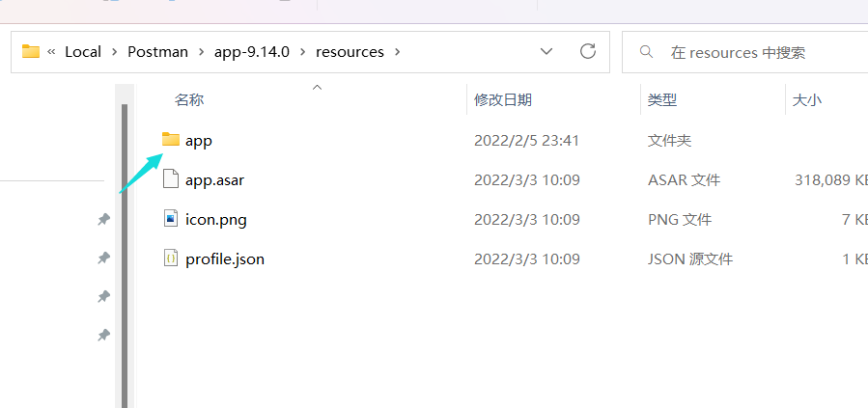The width and height of the screenshot is (868, 408).
Task: Click the refresh button beside address bar
Action: 587,51
